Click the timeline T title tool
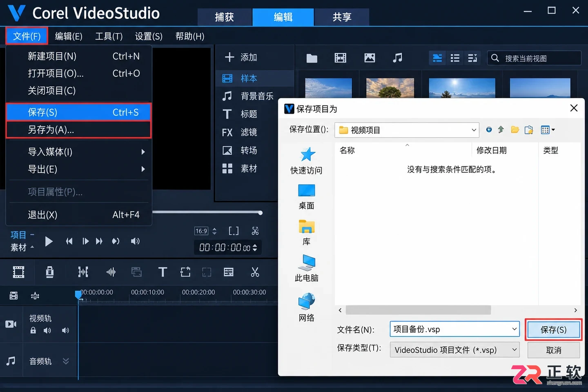Image resolution: width=588 pixels, height=392 pixels. click(x=163, y=272)
